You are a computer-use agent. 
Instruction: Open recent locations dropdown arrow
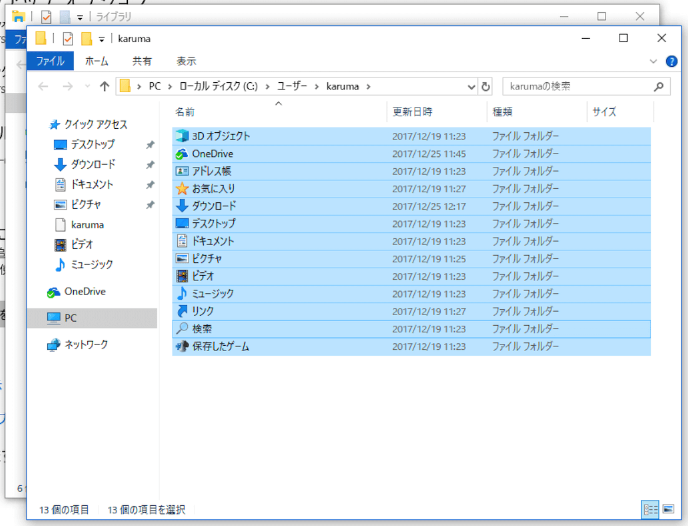click(x=87, y=86)
